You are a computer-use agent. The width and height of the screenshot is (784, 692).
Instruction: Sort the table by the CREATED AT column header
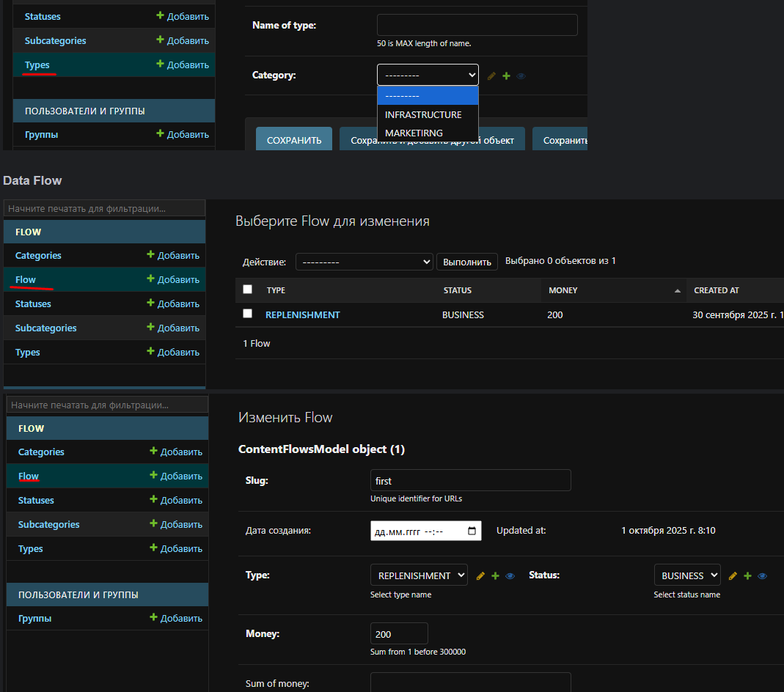[716, 290]
